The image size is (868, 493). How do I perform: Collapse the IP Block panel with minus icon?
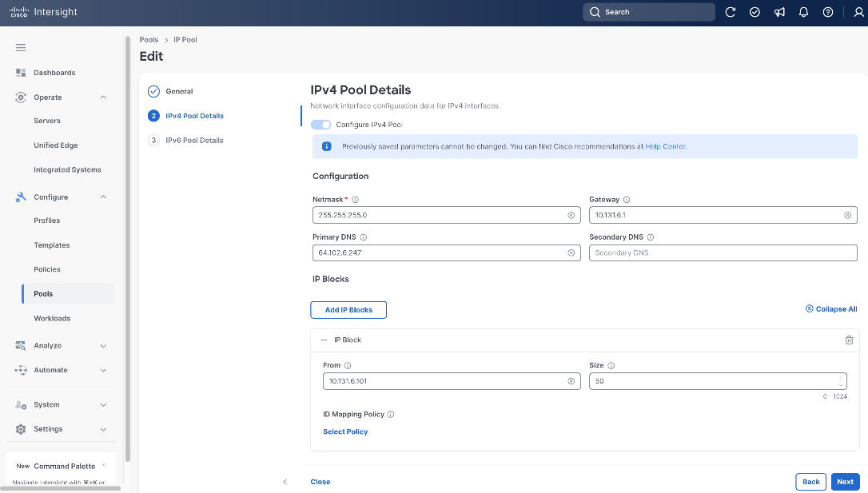point(325,340)
